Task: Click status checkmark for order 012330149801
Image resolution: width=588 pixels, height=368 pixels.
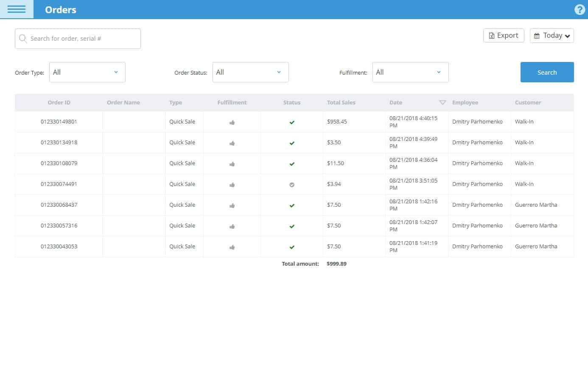Action: pyautogui.click(x=292, y=122)
